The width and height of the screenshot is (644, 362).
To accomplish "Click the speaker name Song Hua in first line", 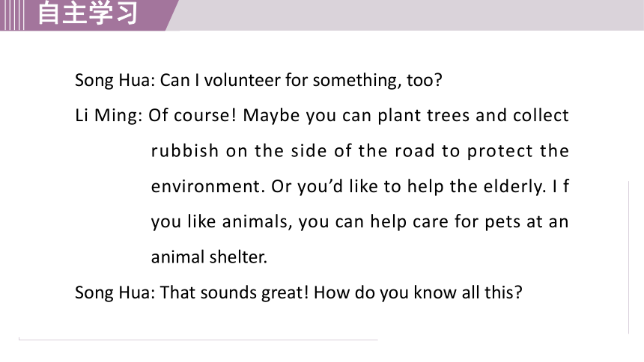I will [x=112, y=81].
